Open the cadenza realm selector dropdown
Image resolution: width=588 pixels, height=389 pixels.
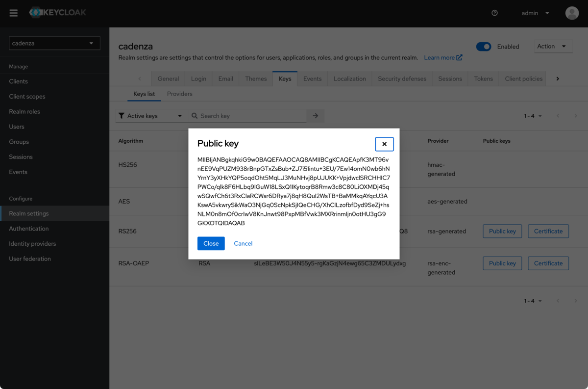pyautogui.click(x=54, y=43)
